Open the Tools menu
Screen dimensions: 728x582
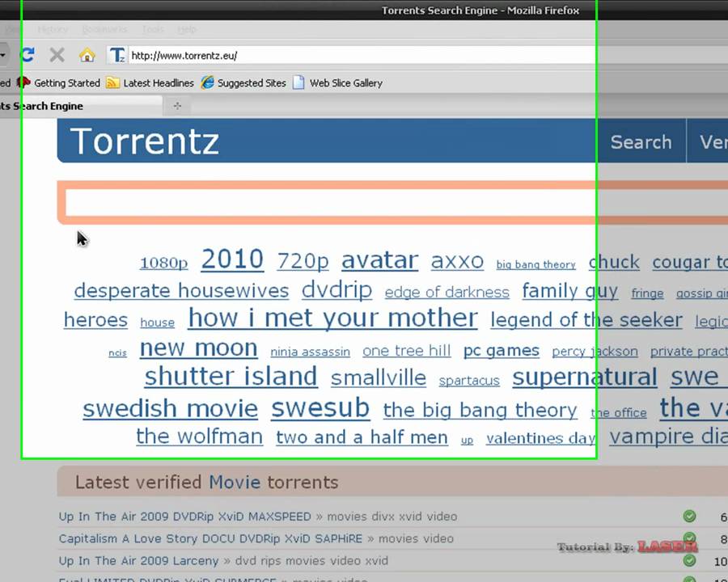pos(152,29)
